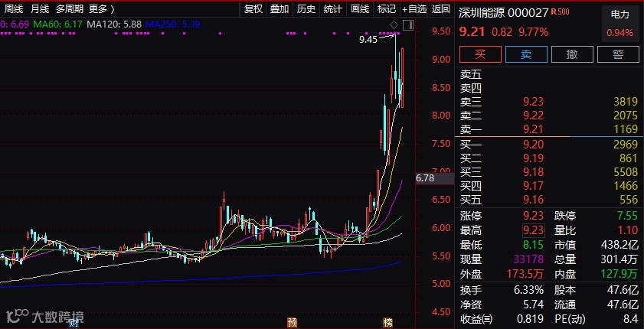Click the 9.77% change percentage

[533, 32]
